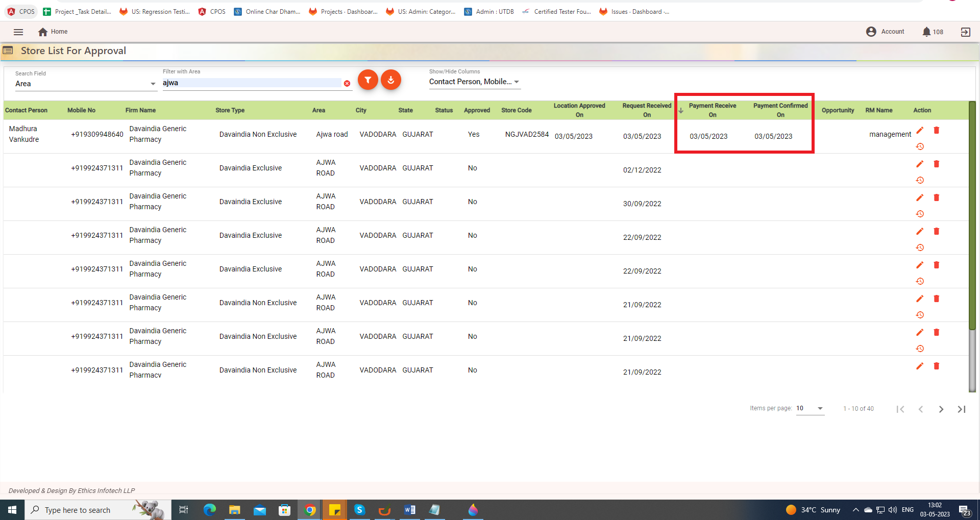Open the Account menu
The image size is (980, 520).
886,32
